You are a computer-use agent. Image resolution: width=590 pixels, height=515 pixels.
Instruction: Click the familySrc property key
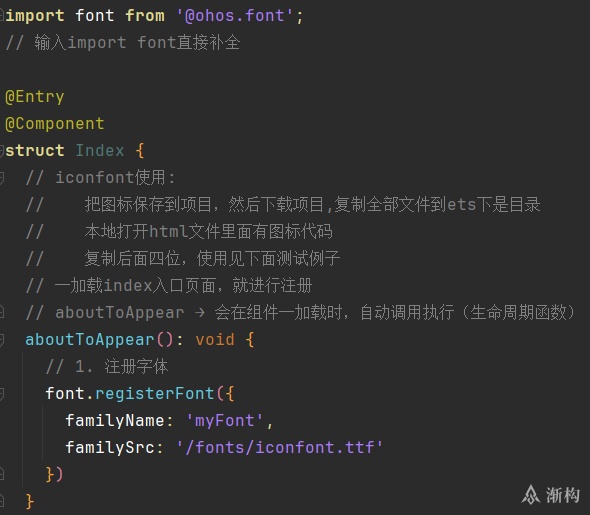click(110, 448)
